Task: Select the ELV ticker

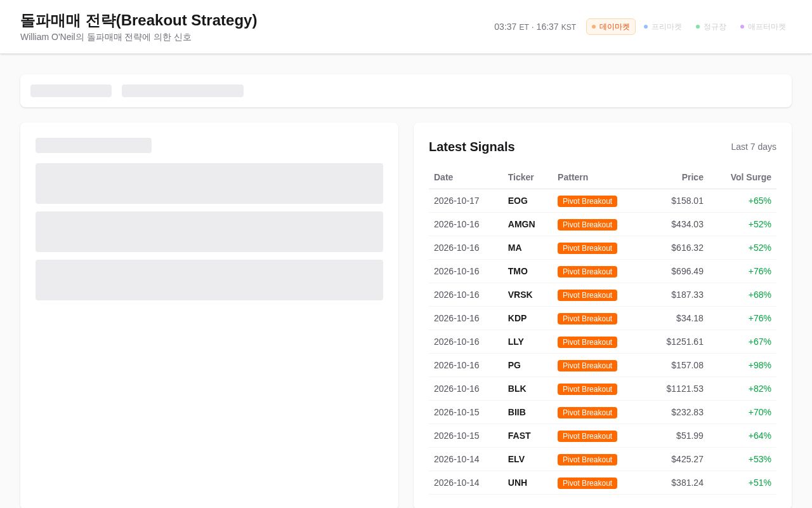Action: pos(516,459)
